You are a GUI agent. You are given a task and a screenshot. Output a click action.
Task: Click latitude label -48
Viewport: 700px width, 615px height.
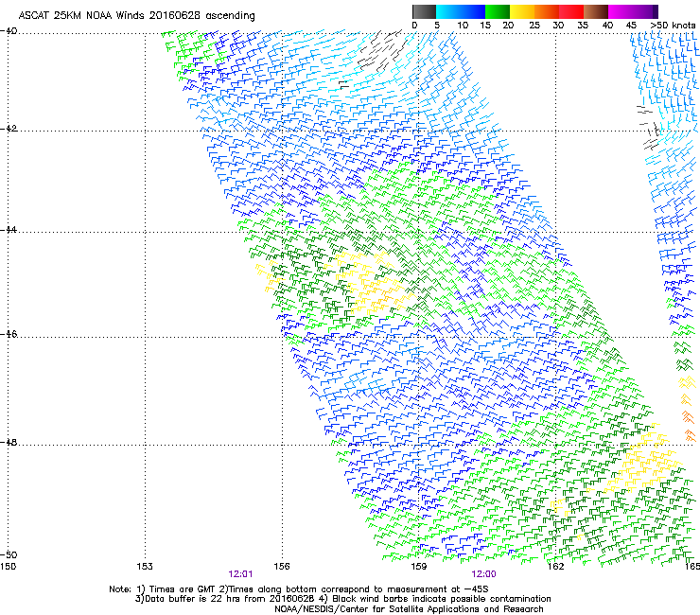[x=9, y=442]
